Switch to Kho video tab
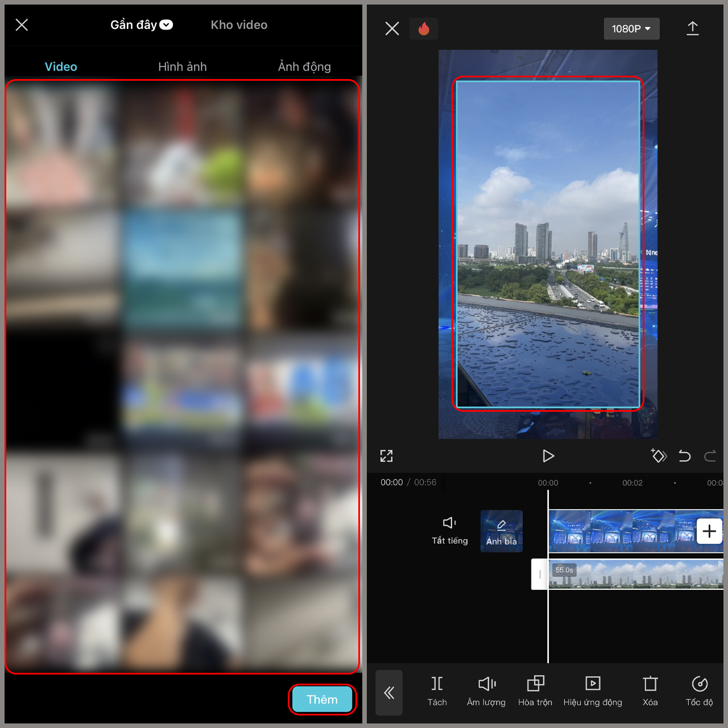Image resolution: width=728 pixels, height=728 pixels. click(239, 25)
